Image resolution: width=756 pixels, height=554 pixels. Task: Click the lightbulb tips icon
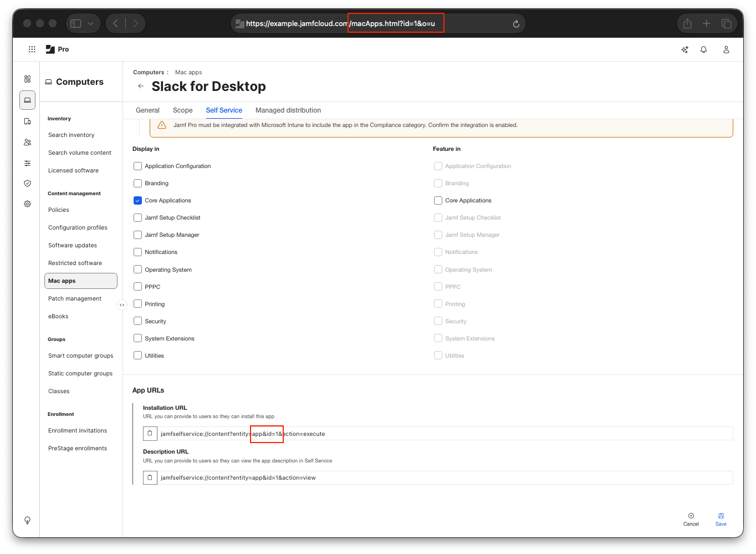pos(27,520)
